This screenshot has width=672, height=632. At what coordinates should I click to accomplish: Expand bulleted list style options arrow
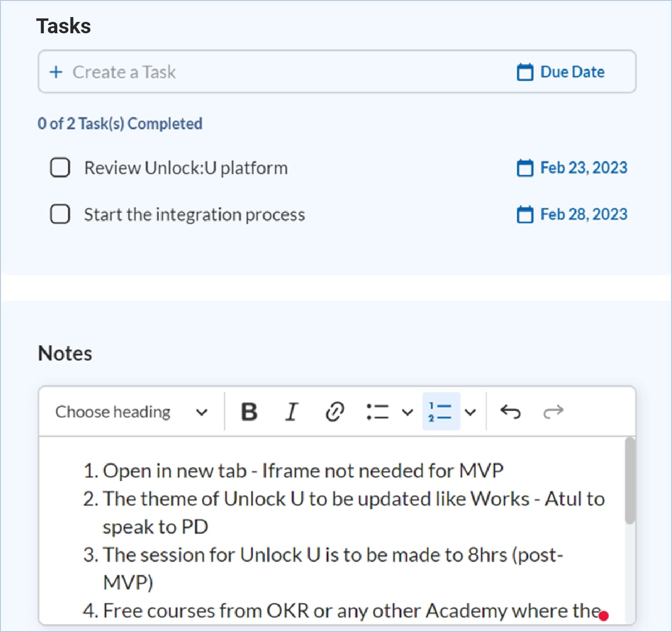pyautogui.click(x=407, y=412)
